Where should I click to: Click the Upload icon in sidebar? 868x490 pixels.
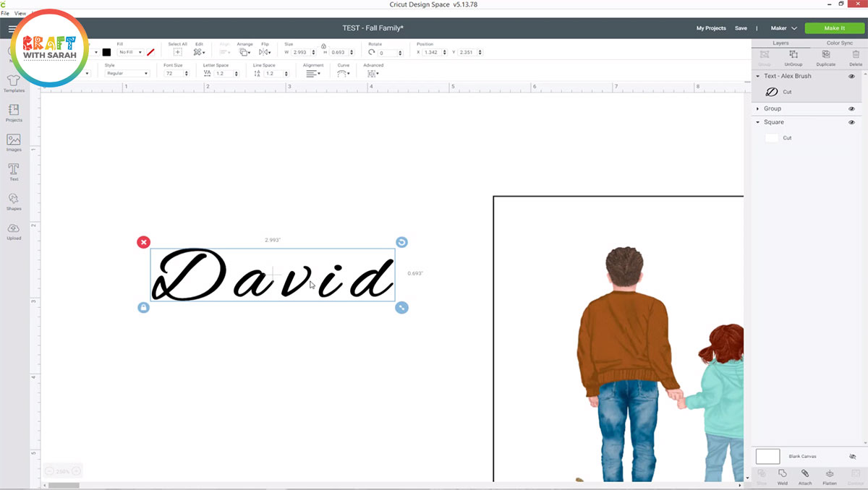pos(13,231)
